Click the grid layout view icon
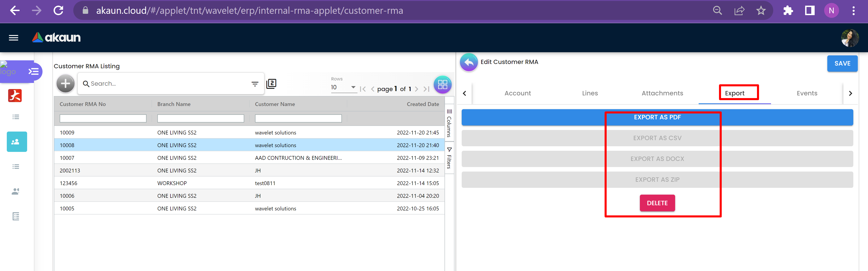The height and width of the screenshot is (271, 868). click(x=442, y=85)
